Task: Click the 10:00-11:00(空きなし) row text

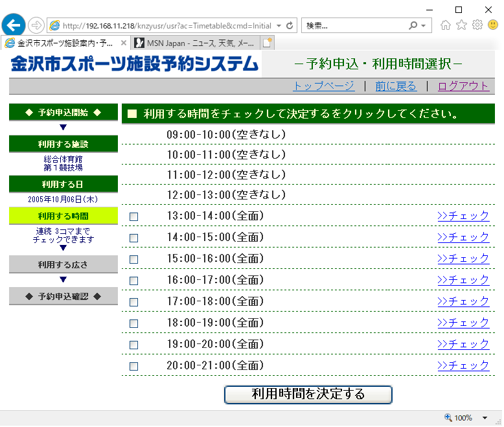Action: point(226,154)
